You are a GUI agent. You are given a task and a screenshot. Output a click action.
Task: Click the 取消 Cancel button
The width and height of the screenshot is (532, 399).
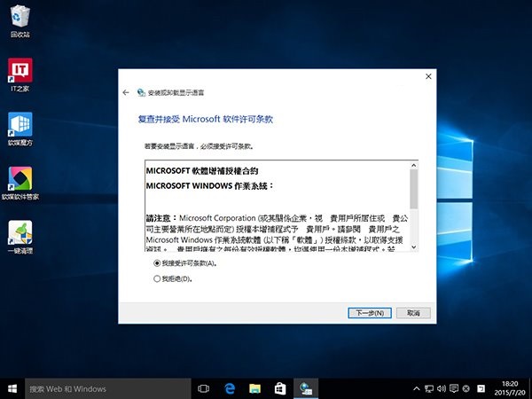click(x=413, y=313)
